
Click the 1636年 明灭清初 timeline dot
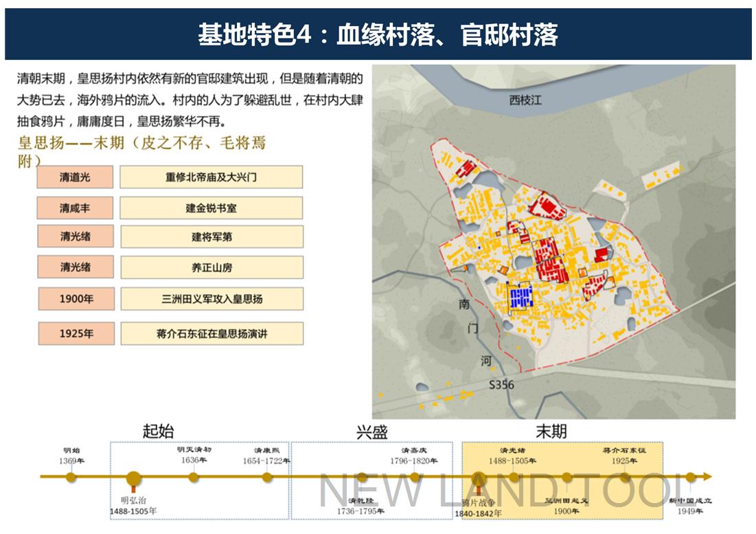pos(194,477)
